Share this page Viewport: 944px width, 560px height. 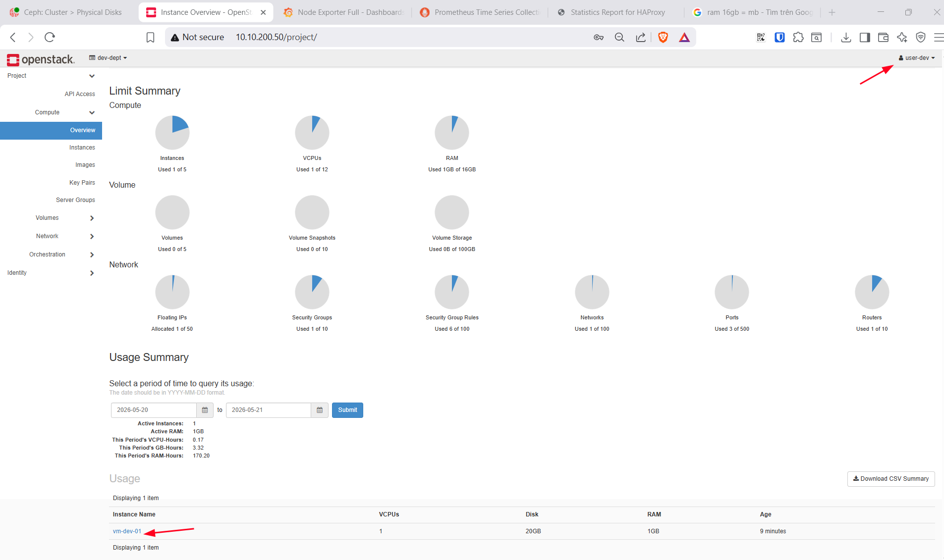[641, 37]
